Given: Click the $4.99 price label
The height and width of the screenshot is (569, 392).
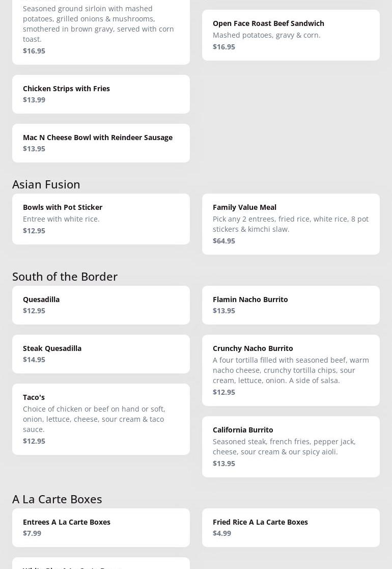Looking at the screenshot, I should (222, 533).
